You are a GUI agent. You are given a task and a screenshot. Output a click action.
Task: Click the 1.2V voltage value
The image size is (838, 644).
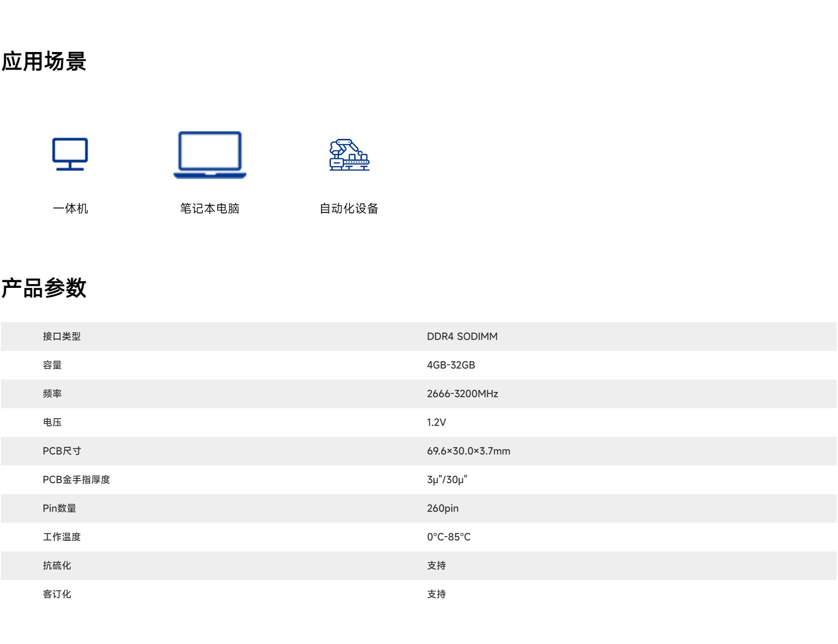(436, 422)
